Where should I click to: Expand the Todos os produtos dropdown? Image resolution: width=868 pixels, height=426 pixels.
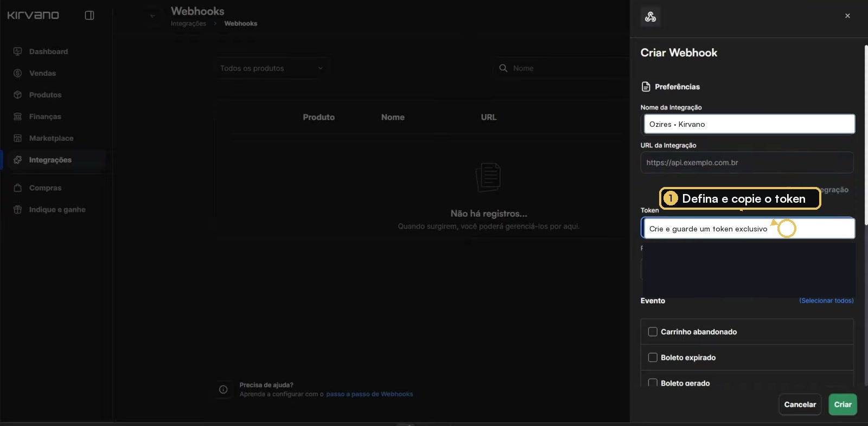(271, 68)
